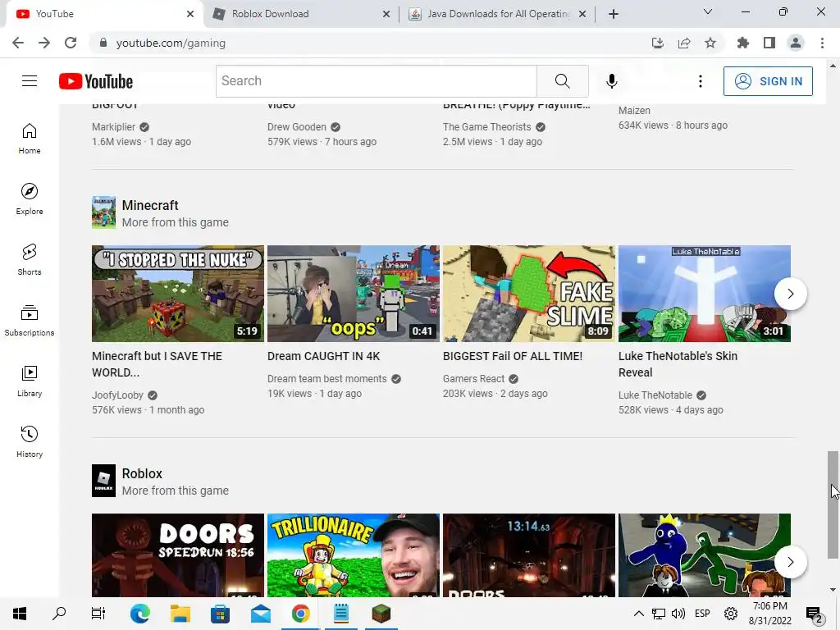Open File Explorer from taskbar

click(x=180, y=614)
